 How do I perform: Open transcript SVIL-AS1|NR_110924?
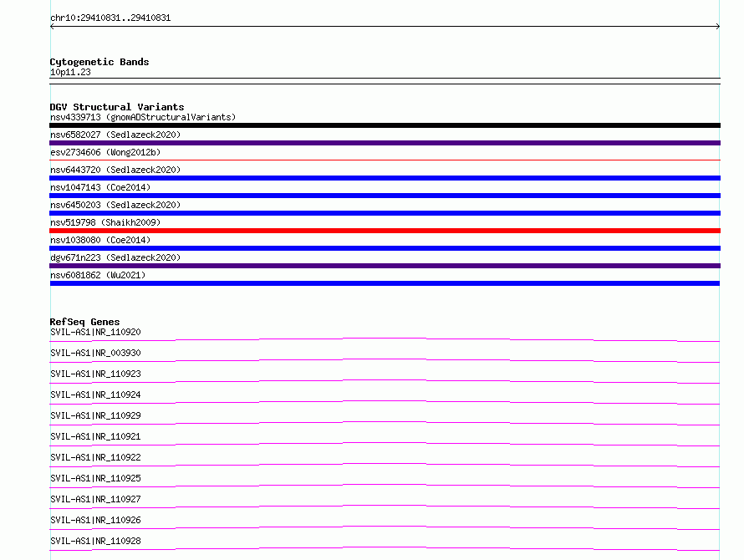(x=95, y=395)
